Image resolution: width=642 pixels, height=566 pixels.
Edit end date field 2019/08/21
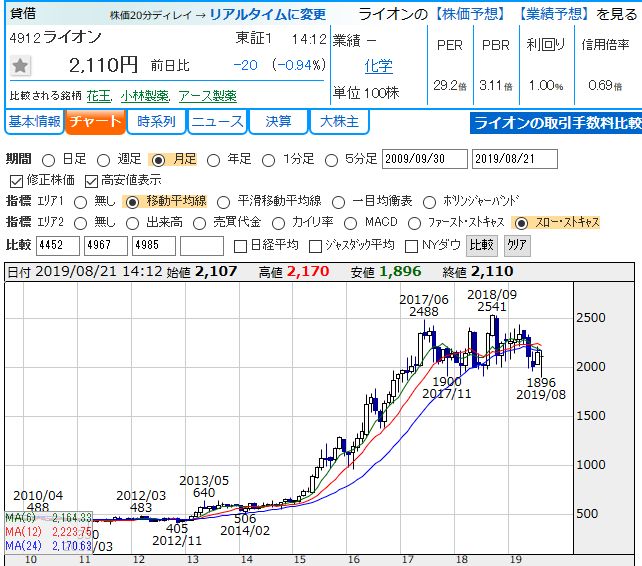tap(515, 159)
